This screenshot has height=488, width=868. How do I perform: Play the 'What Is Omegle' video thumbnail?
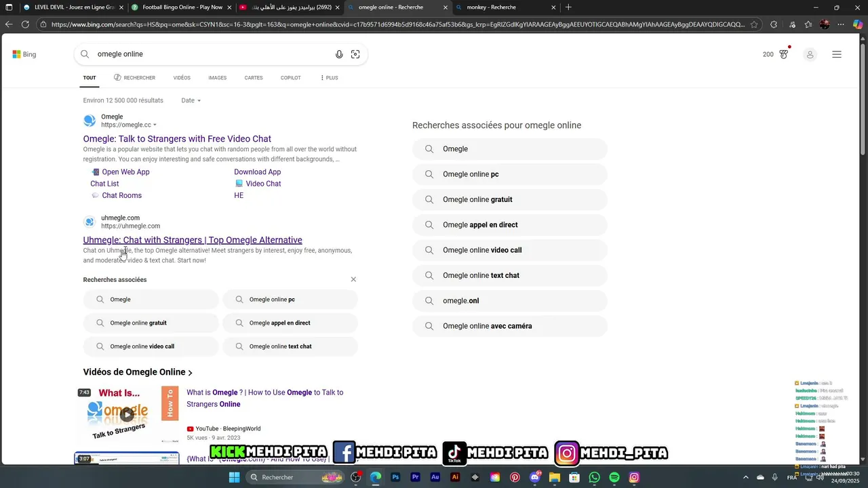tap(127, 414)
